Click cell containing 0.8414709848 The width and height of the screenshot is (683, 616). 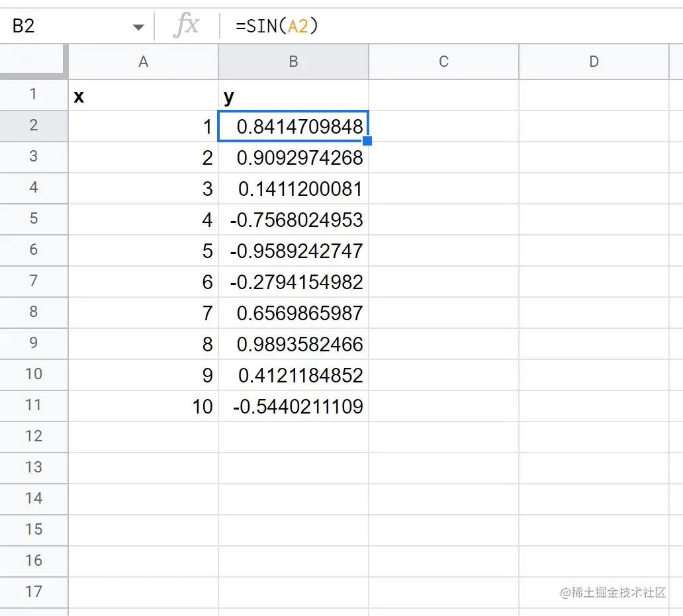[x=294, y=126]
